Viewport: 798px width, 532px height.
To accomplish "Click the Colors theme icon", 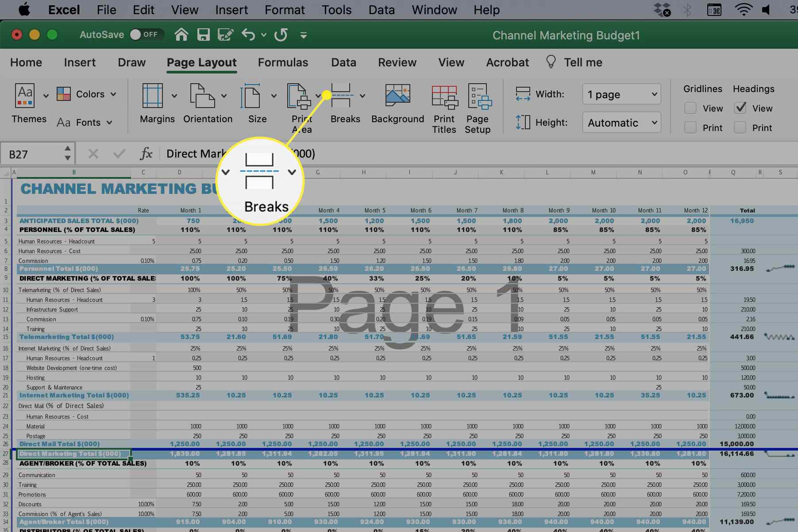I will (64, 94).
